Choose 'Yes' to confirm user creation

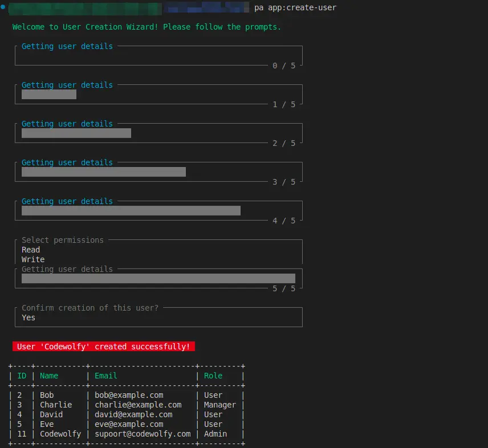(x=28, y=317)
